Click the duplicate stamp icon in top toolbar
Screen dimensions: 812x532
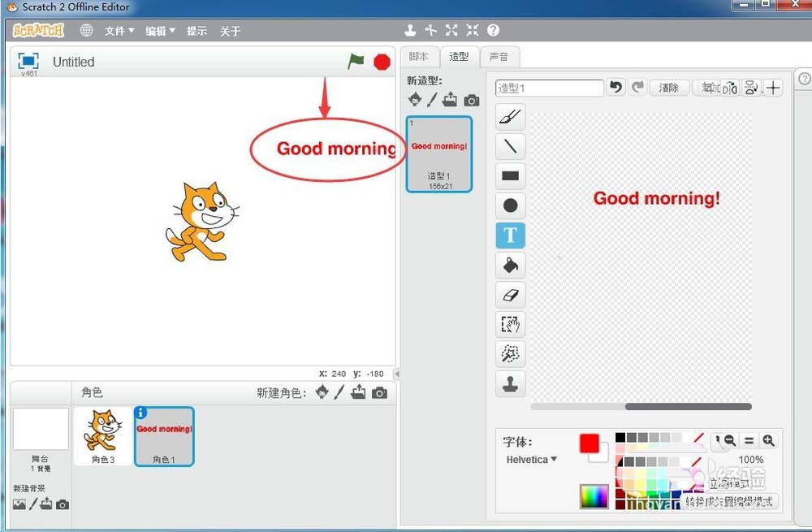[410, 31]
